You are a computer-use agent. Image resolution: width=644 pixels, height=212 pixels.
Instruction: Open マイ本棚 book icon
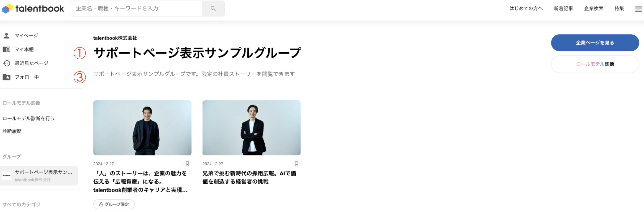click(6, 49)
